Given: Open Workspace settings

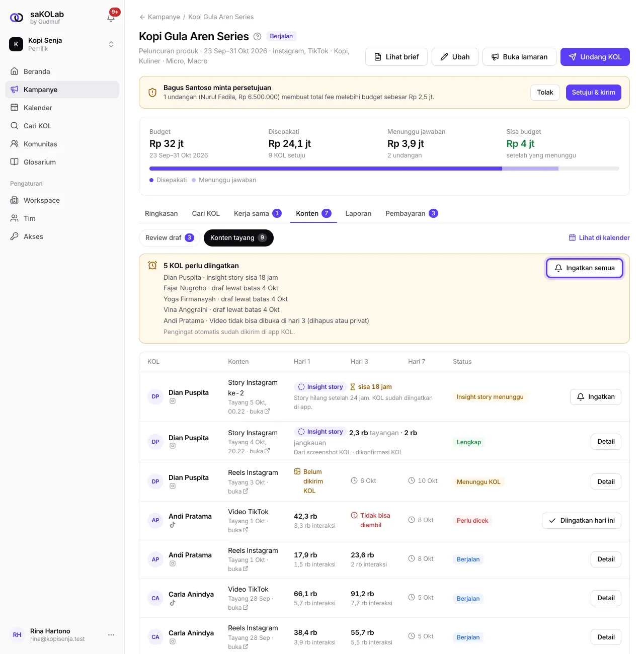Looking at the screenshot, I should pyautogui.click(x=62, y=200).
